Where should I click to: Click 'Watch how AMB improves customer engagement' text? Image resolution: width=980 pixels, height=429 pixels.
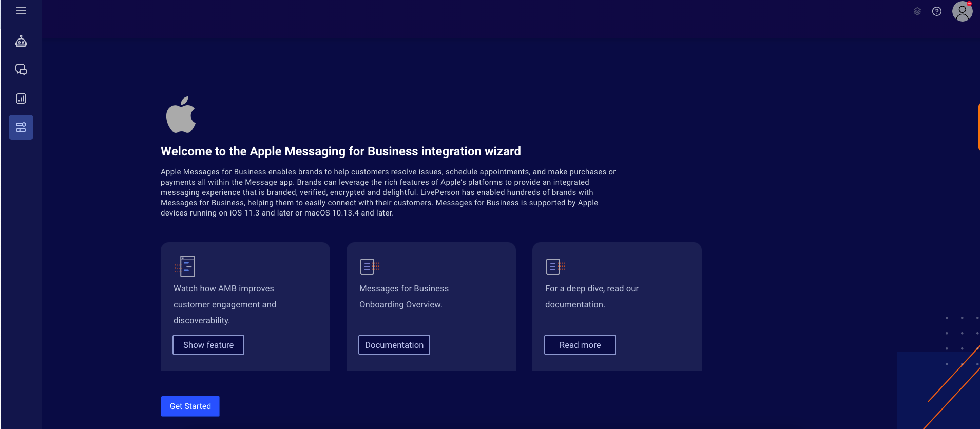click(x=225, y=304)
